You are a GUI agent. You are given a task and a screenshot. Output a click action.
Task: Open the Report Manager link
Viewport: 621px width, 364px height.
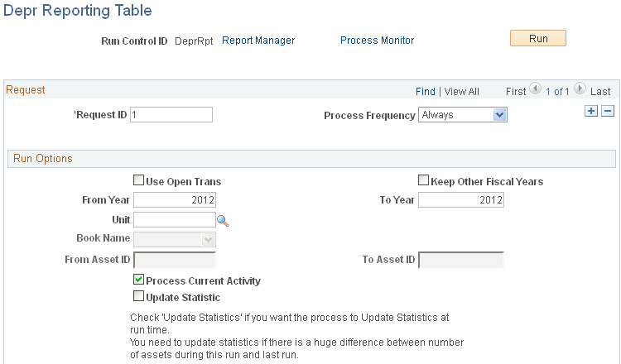coord(258,40)
